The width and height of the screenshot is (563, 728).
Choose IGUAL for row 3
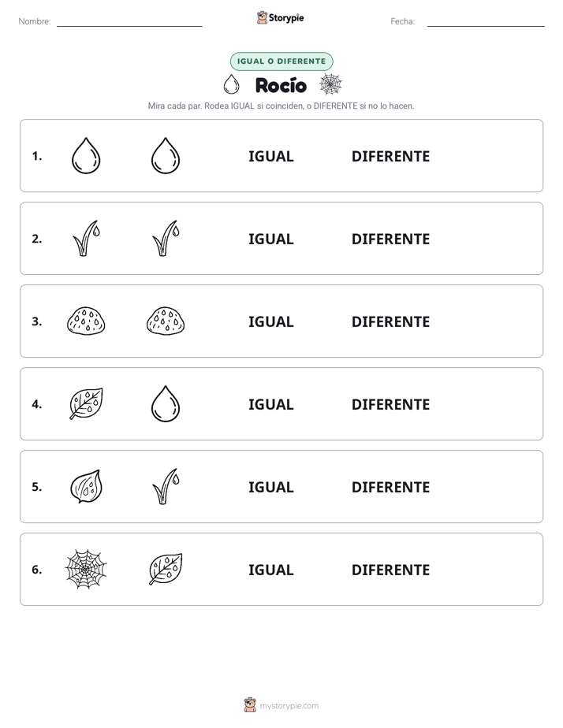coord(270,321)
